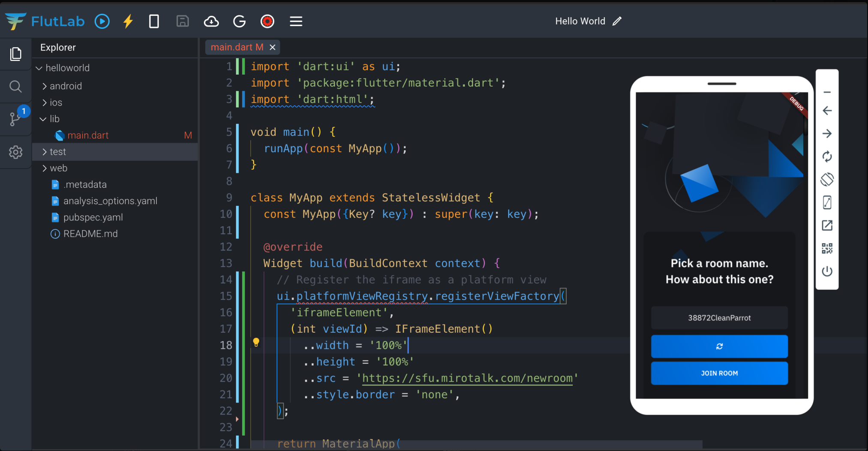Open the search panel in the sidebar

click(16, 87)
